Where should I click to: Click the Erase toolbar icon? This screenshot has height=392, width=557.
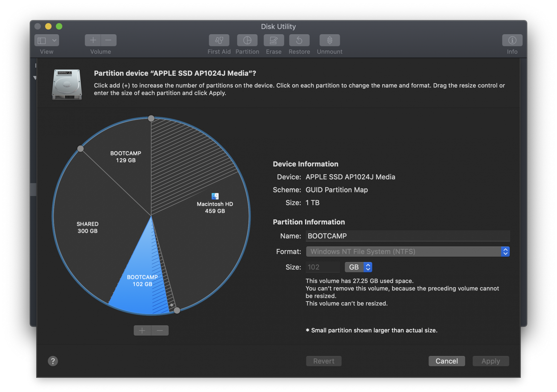coord(273,40)
